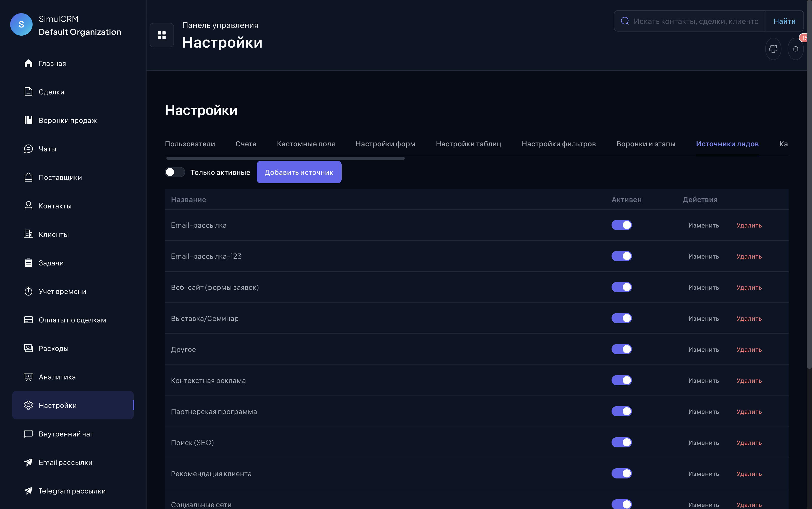Screen dimensions: 812x509
Task: Click Удалить for Рекомендация клиента
Action: 749,474
